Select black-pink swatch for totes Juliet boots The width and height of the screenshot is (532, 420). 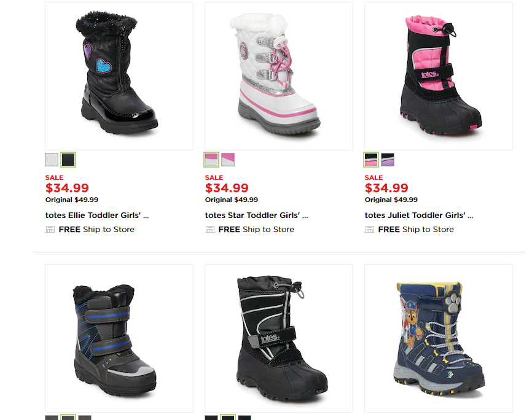coord(371,160)
